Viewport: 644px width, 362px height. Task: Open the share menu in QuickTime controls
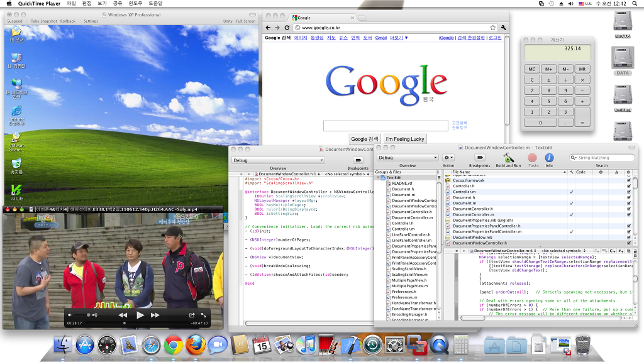pos(192,315)
